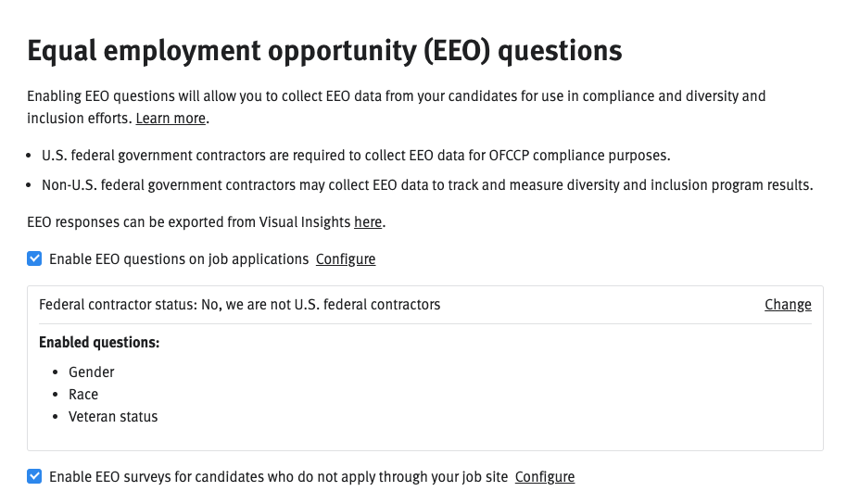Uncheck the Enable EEO surveys checkbox
Image resolution: width=847 pixels, height=504 pixels.
(x=34, y=476)
